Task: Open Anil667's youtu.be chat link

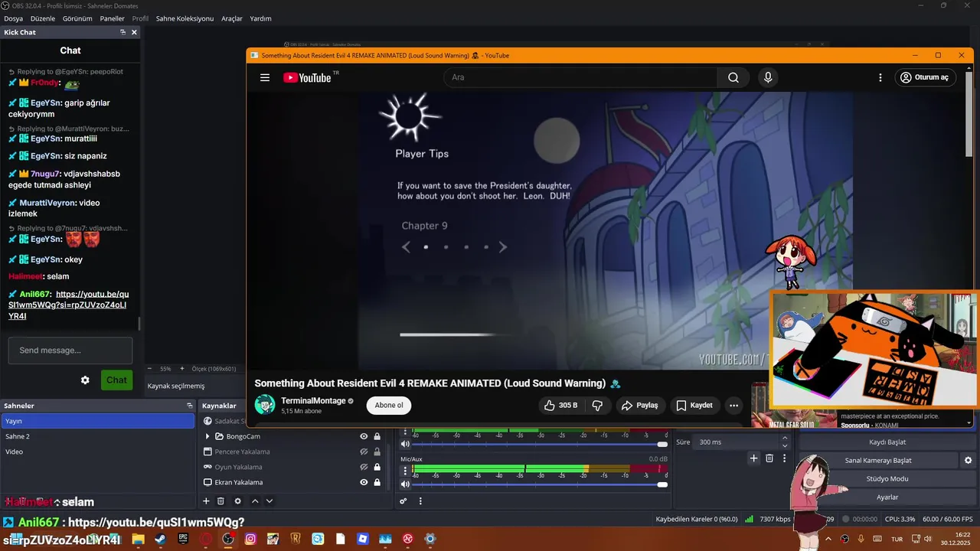Action: pos(69,305)
